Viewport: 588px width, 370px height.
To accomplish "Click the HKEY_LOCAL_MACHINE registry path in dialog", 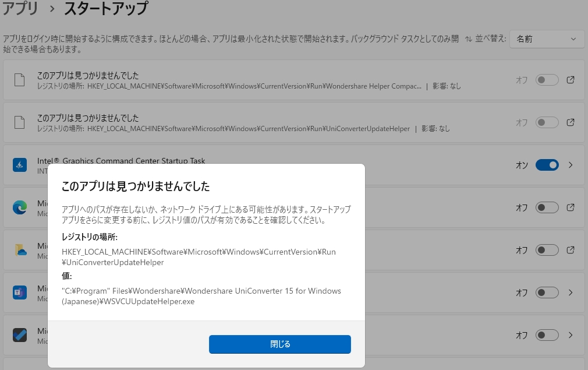I will [199, 257].
